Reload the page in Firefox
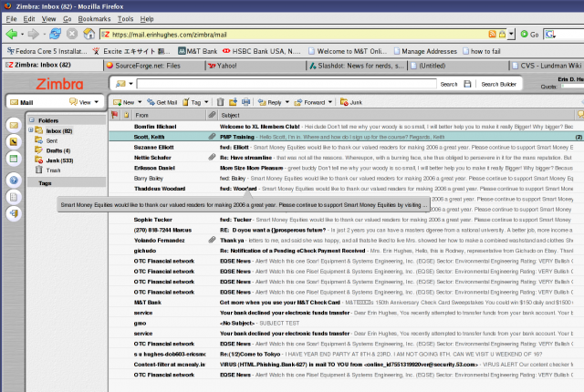Image resolution: width=584 pixels, height=392 pixels. [x=55, y=35]
